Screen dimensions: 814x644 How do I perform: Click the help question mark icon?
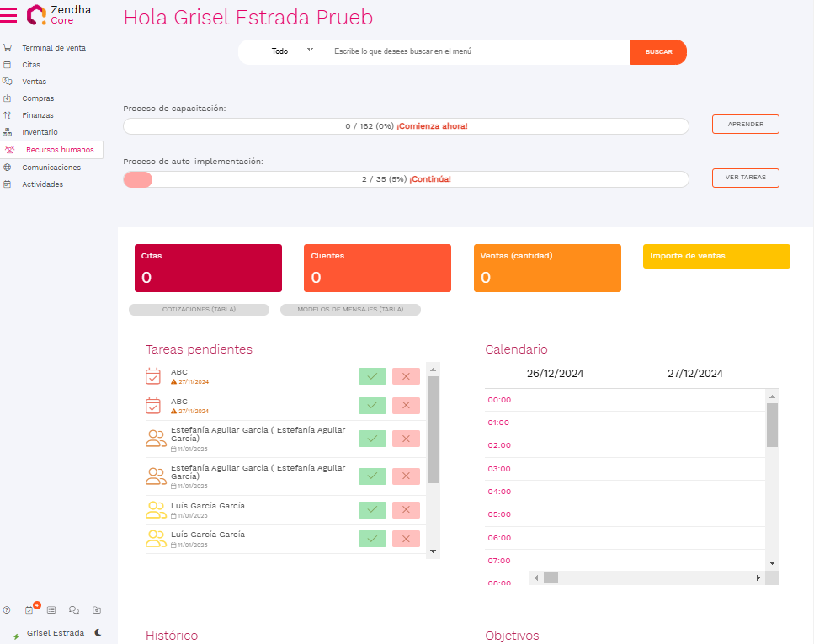coord(7,609)
